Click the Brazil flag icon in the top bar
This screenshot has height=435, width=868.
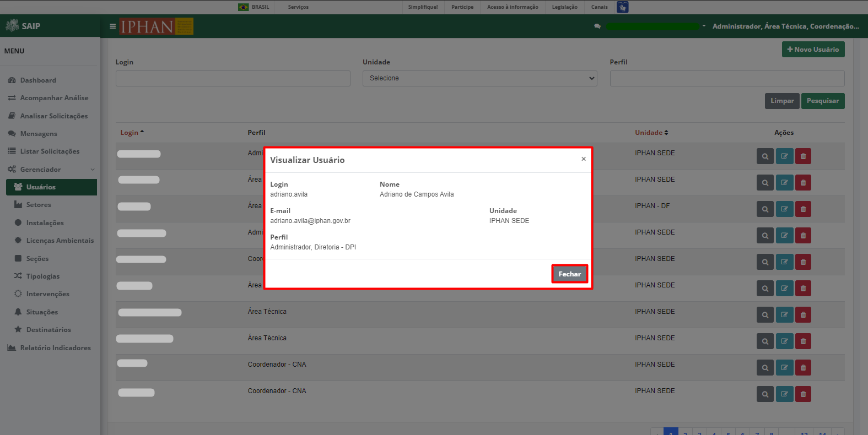(243, 7)
